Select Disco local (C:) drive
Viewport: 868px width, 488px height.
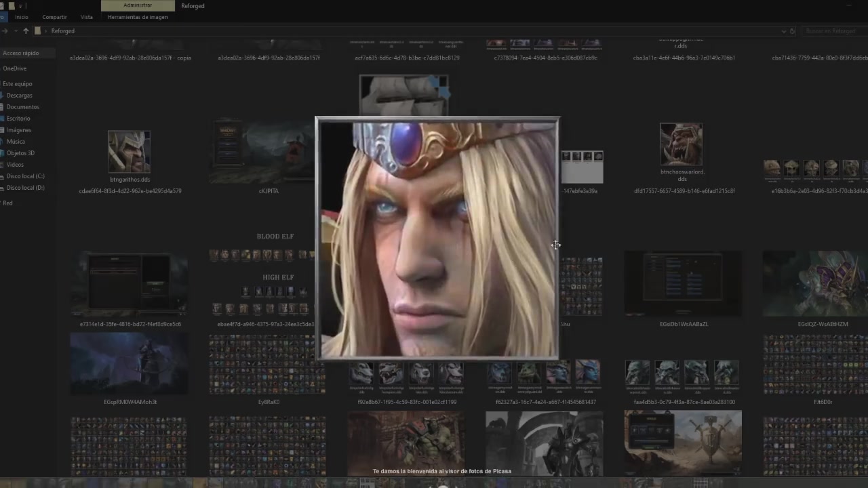(25, 176)
